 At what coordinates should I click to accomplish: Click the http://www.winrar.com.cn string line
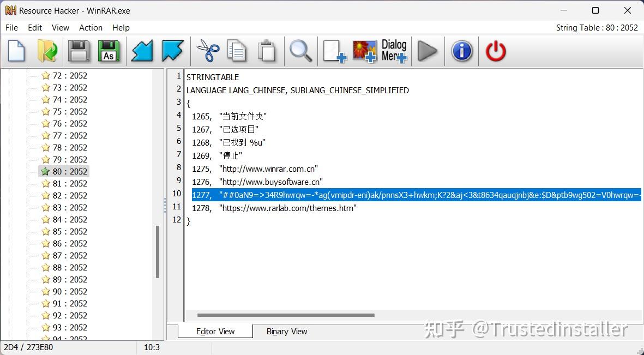(x=255, y=169)
